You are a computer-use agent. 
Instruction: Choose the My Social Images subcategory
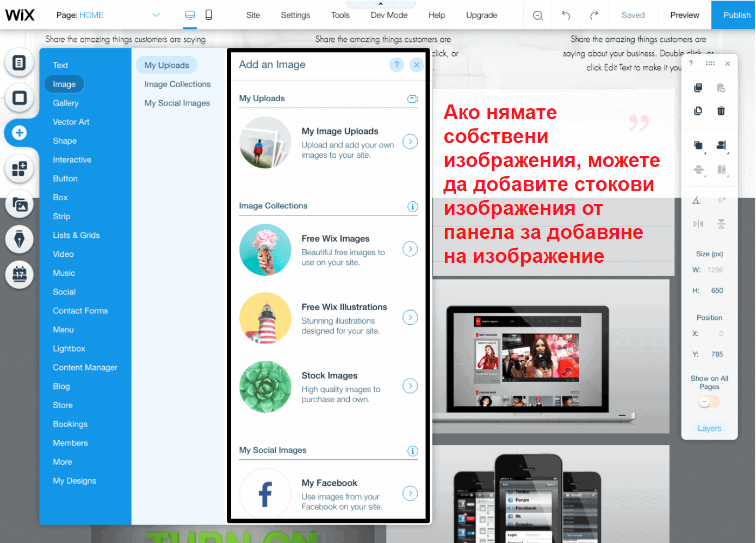point(177,103)
